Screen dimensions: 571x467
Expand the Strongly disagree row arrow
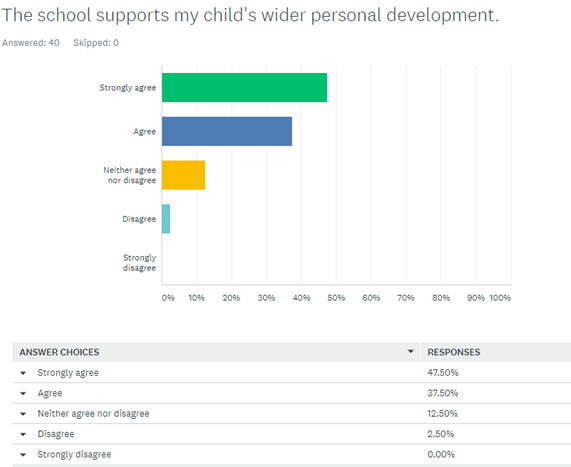click(x=23, y=455)
